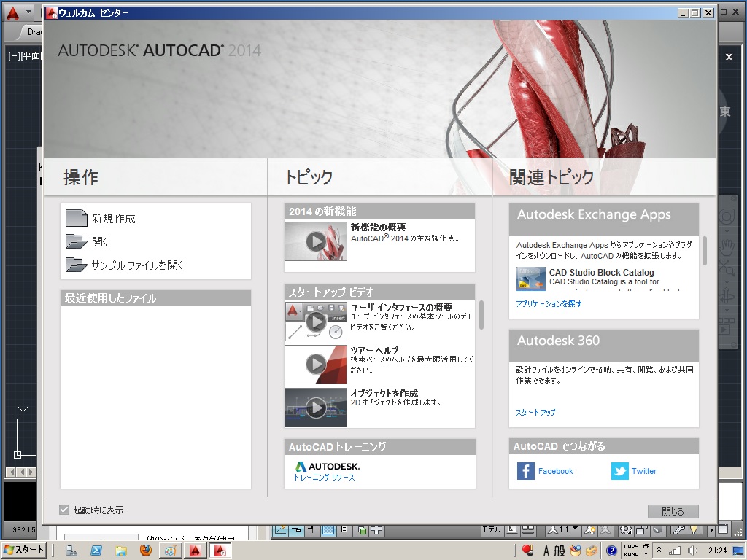Toggle dynamic UCS in AutoCAD status bar
The height and width of the screenshot is (560, 747).
coord(279,530)
